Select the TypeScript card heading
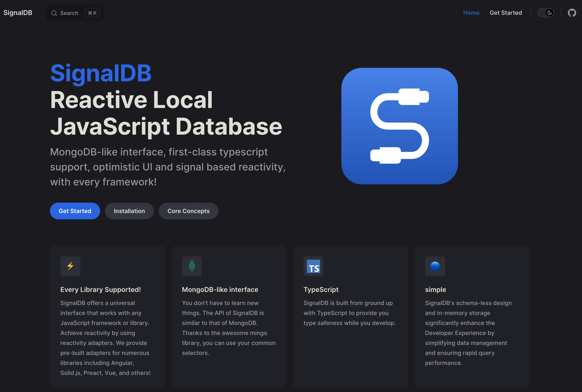 [321, 289]
